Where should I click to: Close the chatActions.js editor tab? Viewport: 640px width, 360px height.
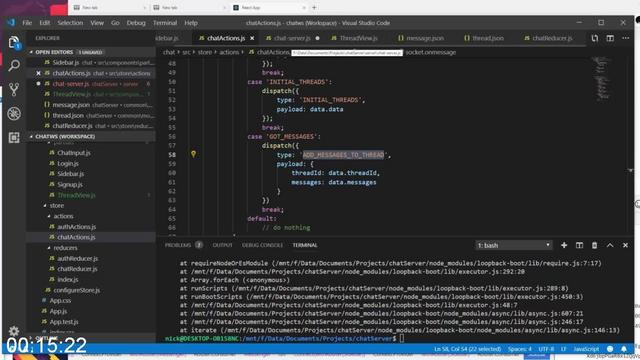click(252, 38)
